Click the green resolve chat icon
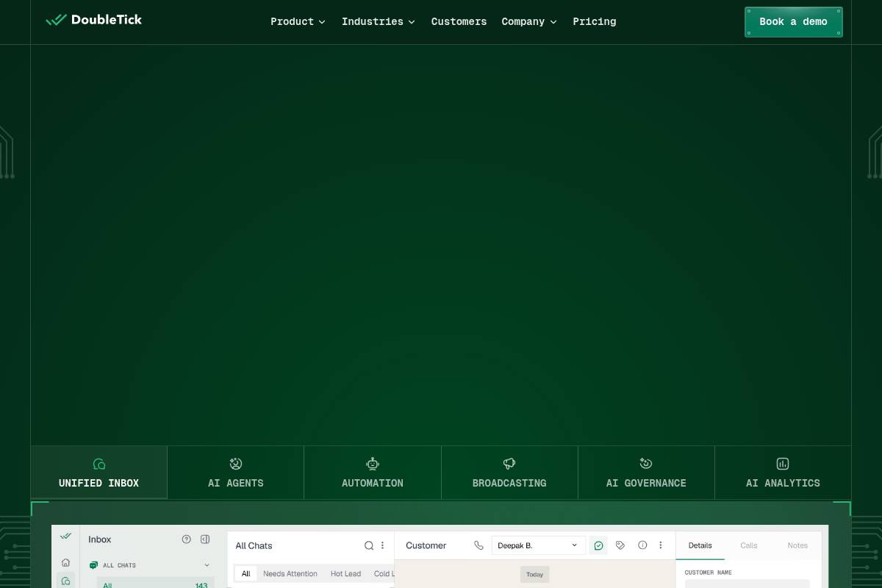The image size is (882, 588). (x=598, y=545)
